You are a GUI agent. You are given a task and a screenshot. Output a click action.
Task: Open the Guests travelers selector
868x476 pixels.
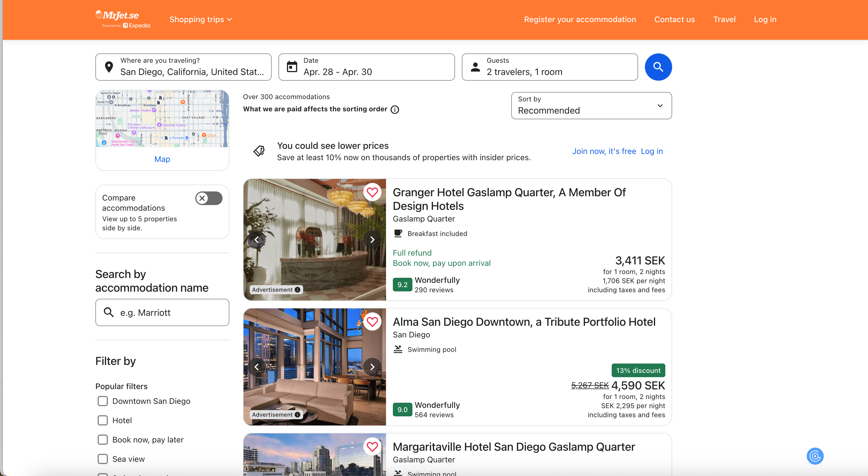click(549, 67)
